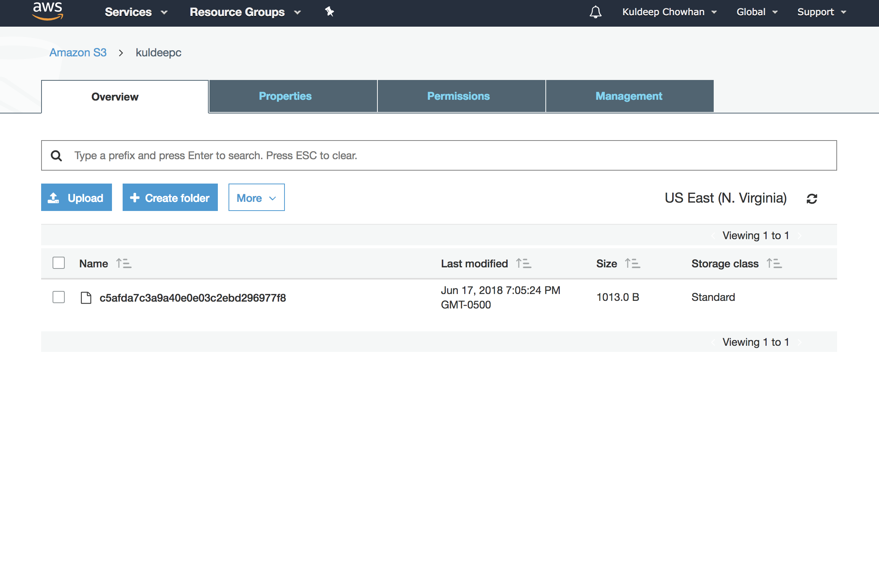This screenshot has width=879, height=588.
Task: Click the 'Standard' storage class cell
Action: pyautogui.click(x=713, y=297)
